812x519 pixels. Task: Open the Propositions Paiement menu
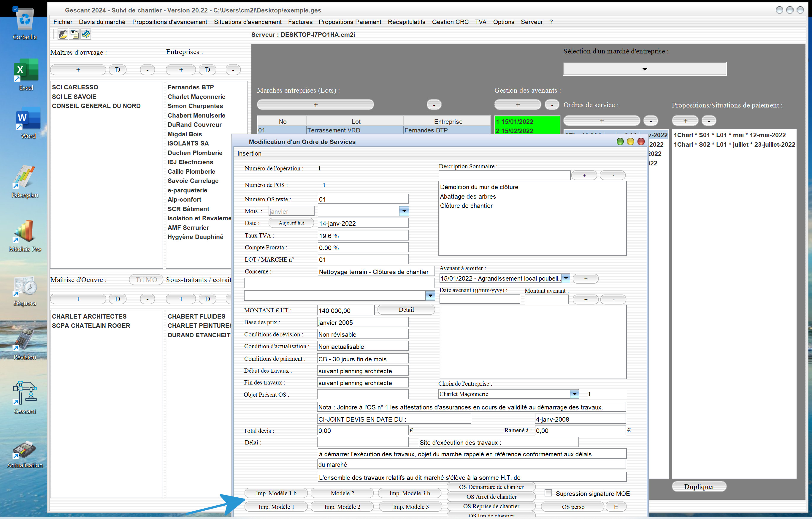tap(350, 22)
